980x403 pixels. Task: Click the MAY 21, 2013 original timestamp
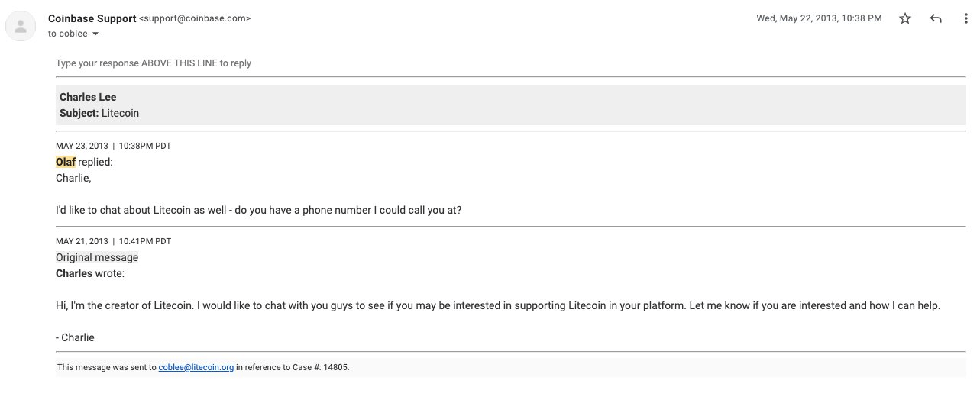tap(113, 241)
